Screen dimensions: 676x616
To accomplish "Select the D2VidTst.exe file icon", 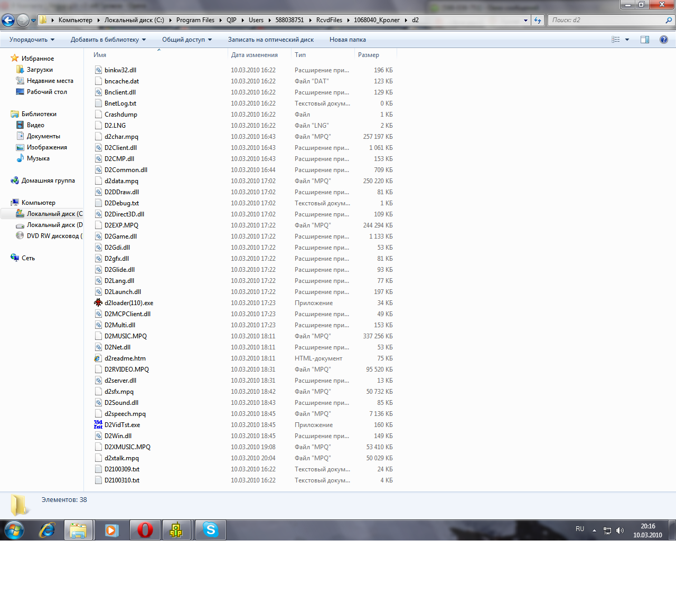I will click(x=98, y=425).
